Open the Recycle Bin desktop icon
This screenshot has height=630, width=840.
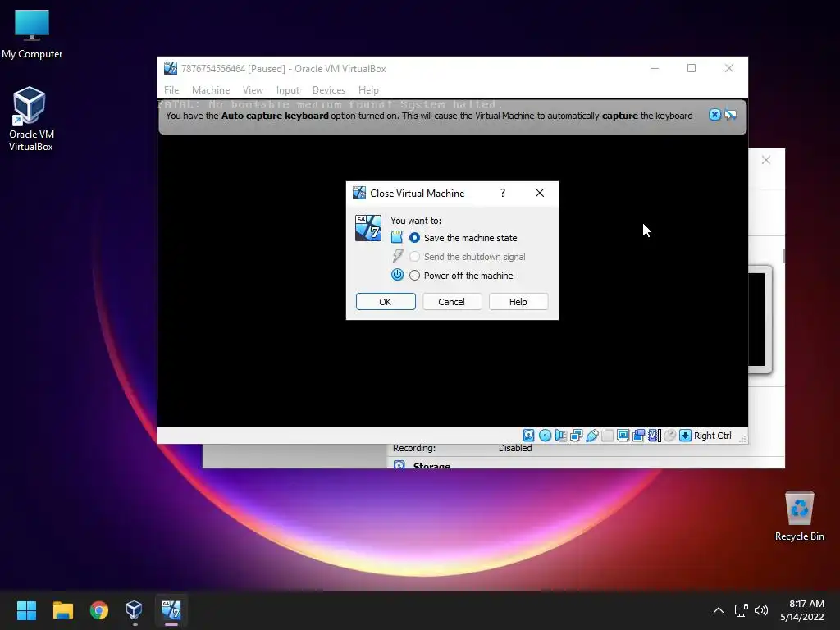coord(799,515)
